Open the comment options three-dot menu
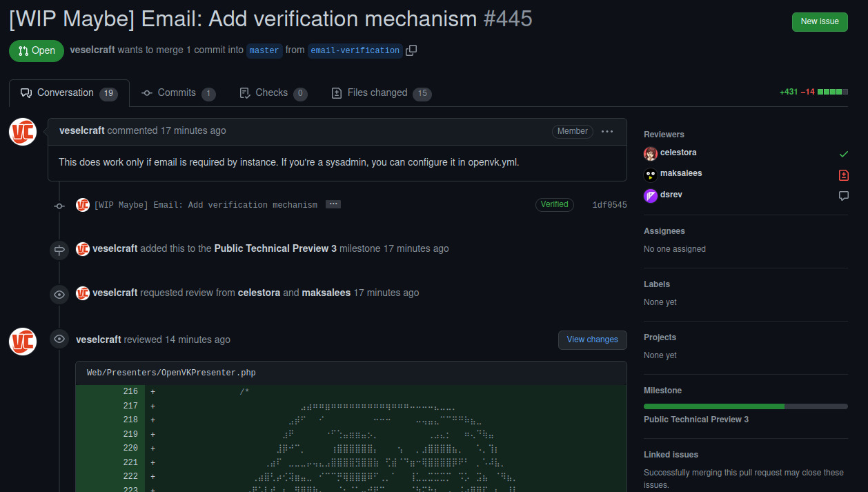Image resolution: width=868 pixels, height=492 pixels. tap(607, 131)
